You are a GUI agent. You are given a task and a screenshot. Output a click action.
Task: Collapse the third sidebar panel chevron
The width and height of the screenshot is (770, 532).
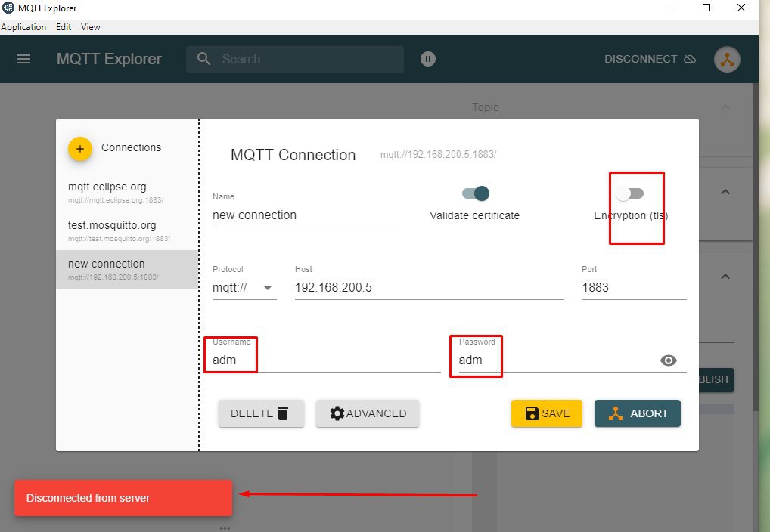point(725,277)
